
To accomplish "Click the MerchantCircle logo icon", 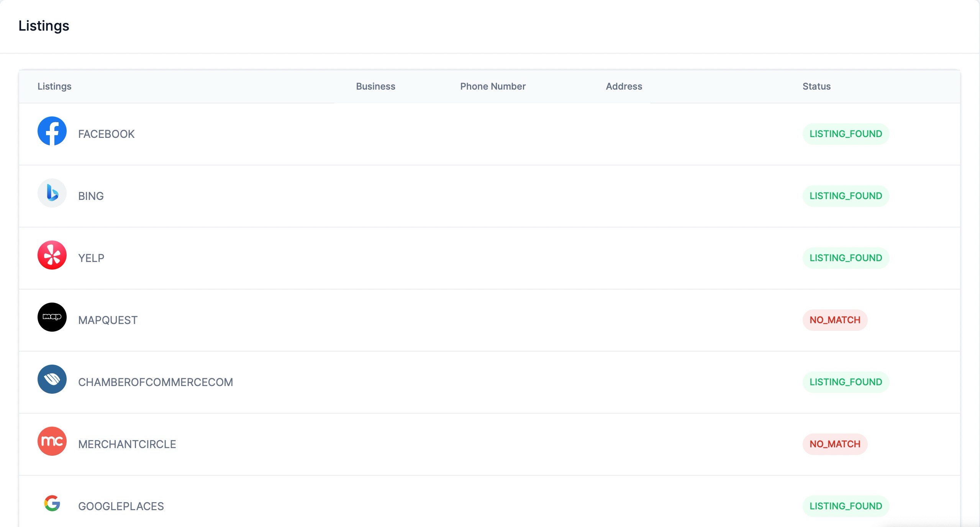I will click(52, 441).
